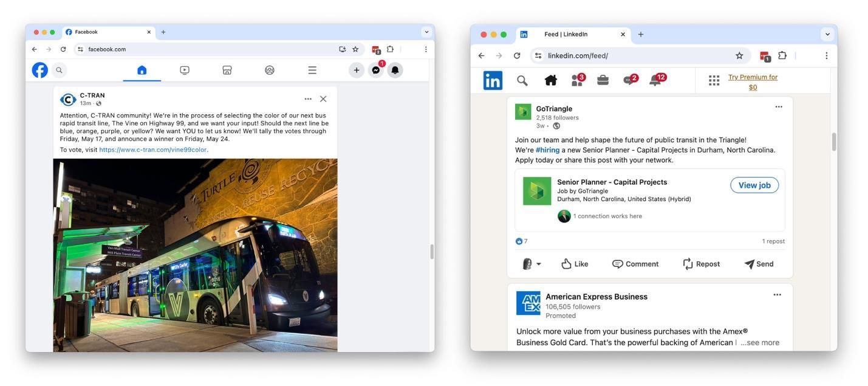Hide the C-TRAN post with X
The width and height of the screenshot is (868, 386).
click(323, 99)
